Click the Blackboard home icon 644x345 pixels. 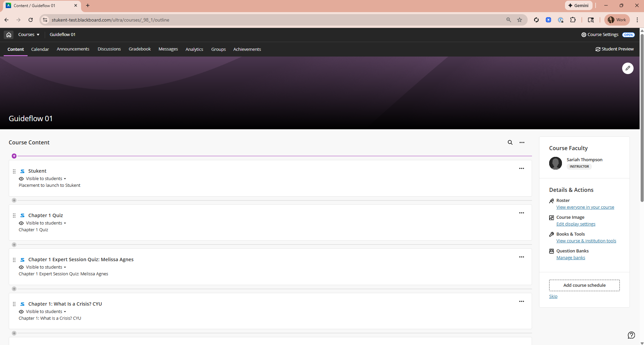(x=9, y=35)
